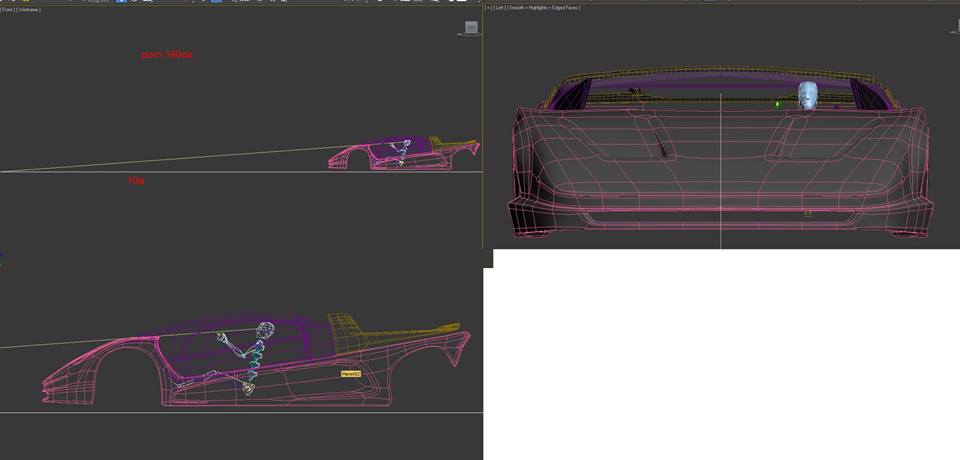Select the skeleton skull in the large side view
The width and height of the screenshot is (960, 460).
tap(265, 330)
